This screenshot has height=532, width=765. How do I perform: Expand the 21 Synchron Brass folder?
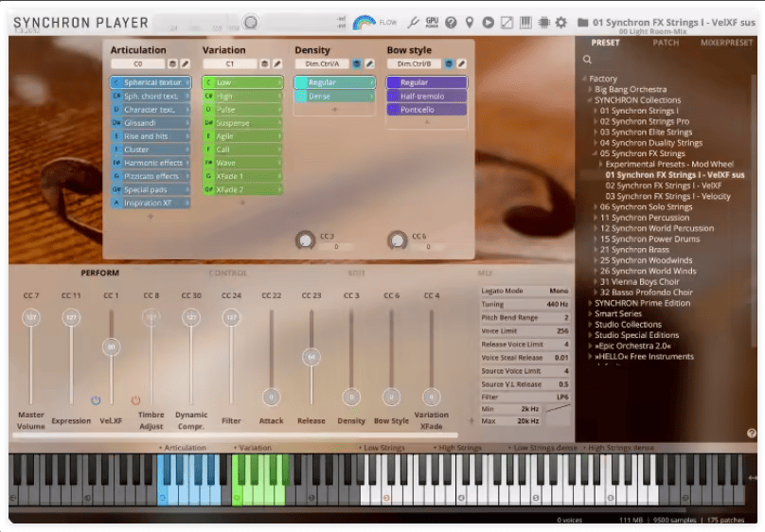(x=596, y=250)
